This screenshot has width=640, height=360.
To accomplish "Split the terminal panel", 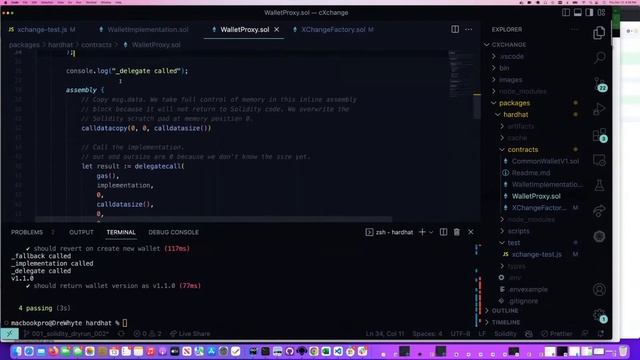I will pyautogui.click(x=443, y=232).
